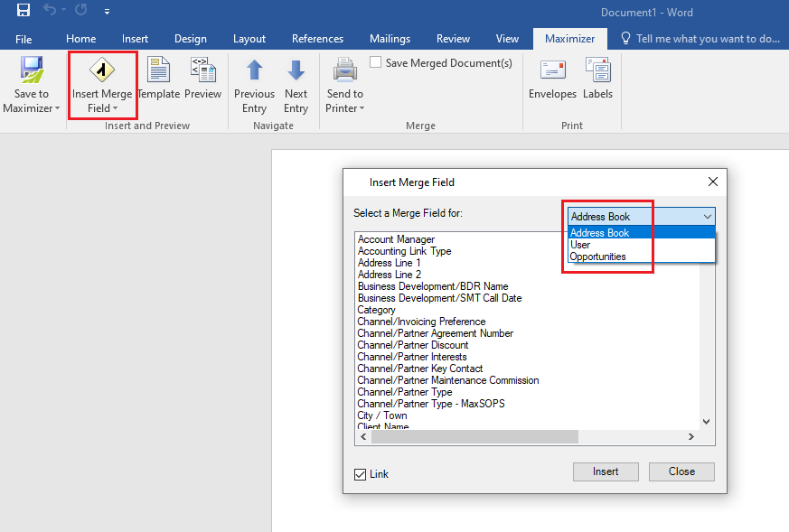Click the Save icon in quick access toolbar
789x532 pixels.
coord(23,11)
